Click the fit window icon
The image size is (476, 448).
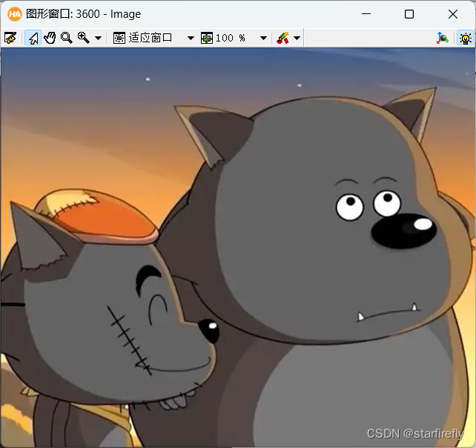(119, 38)
